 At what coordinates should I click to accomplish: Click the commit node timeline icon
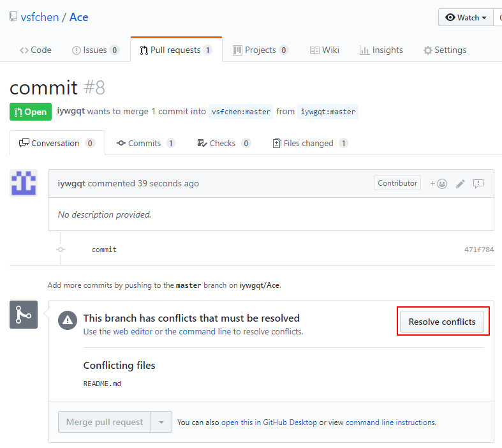pyautogui.click(x=61, y=250)
